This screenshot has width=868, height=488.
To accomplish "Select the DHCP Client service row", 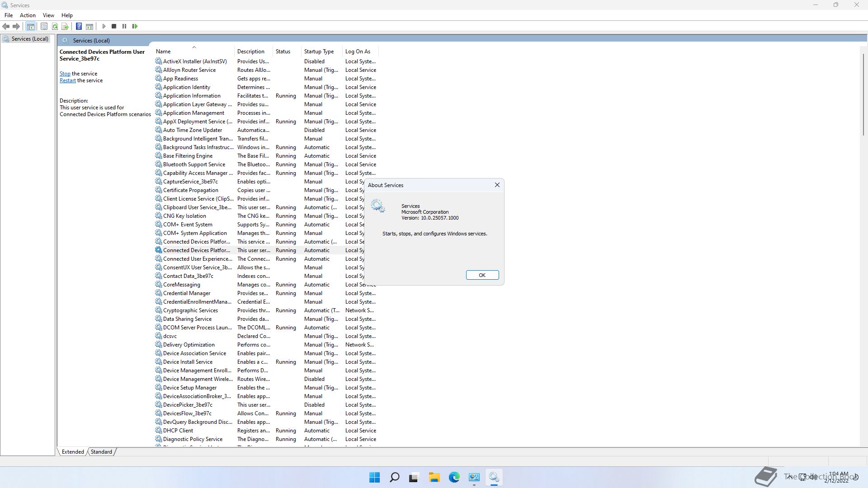I will tap(178, 431).
